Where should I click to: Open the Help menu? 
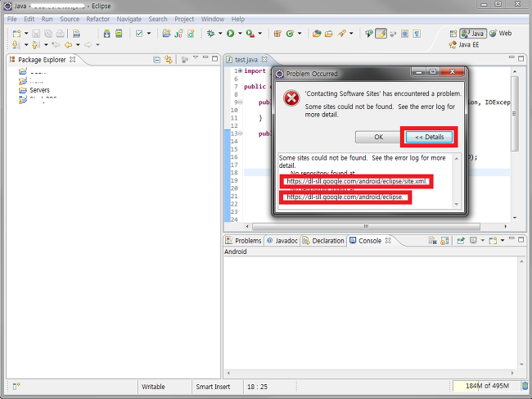click(238, 19)
